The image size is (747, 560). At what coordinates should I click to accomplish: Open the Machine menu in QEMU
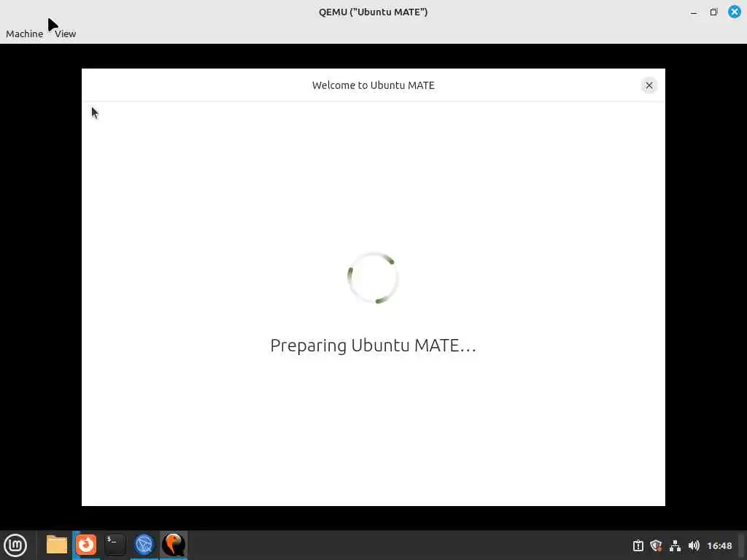pos(24,34)
